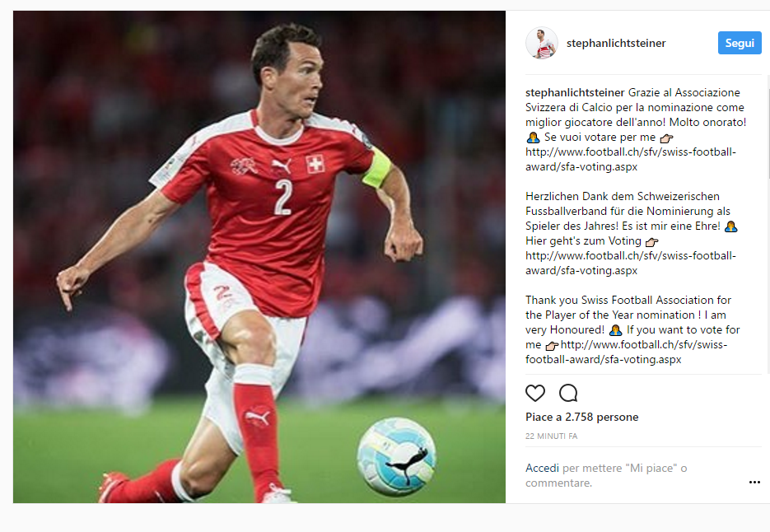Screen dimensions: 770x532
Task: Click the caption panel scrollbar
Action: click(x=768, y=128)
